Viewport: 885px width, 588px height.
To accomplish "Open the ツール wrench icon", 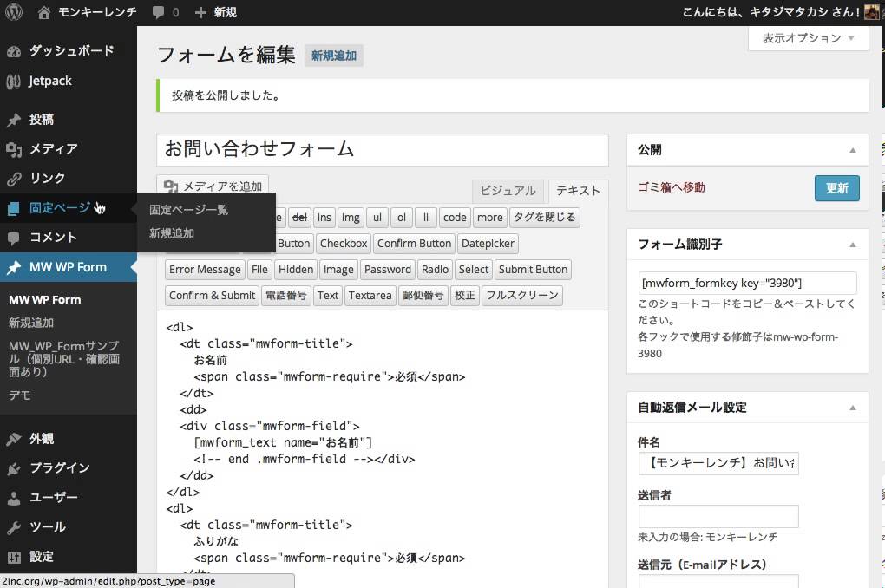I will 14,527.
